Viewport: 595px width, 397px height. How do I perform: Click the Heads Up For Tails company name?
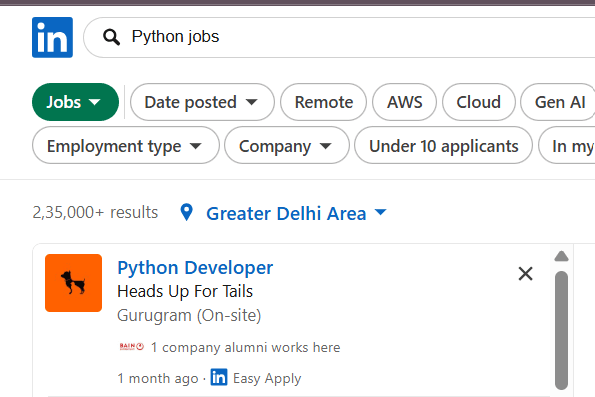coord(185,291)
